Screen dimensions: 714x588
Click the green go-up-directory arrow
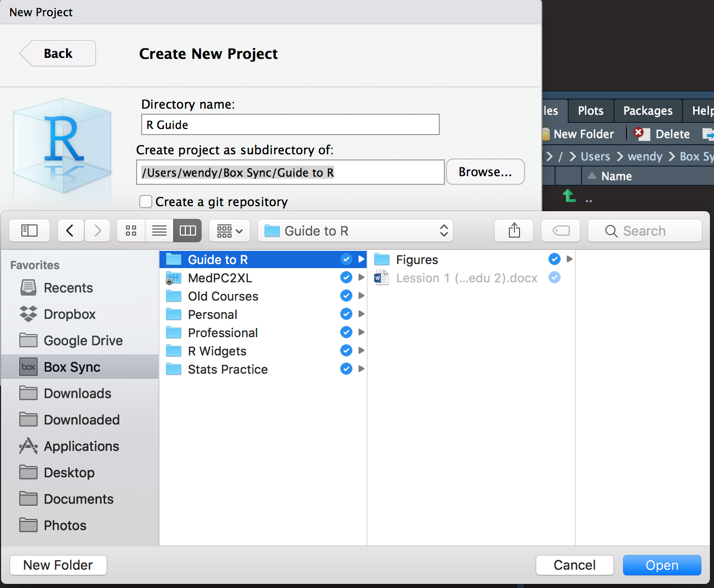click(569, 196)
